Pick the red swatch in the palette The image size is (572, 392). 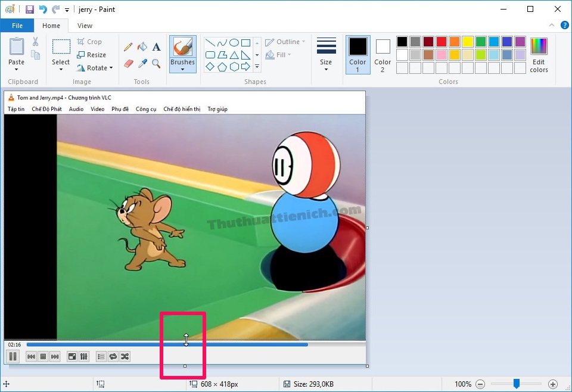pyautogui.click(x=442, y=42)
